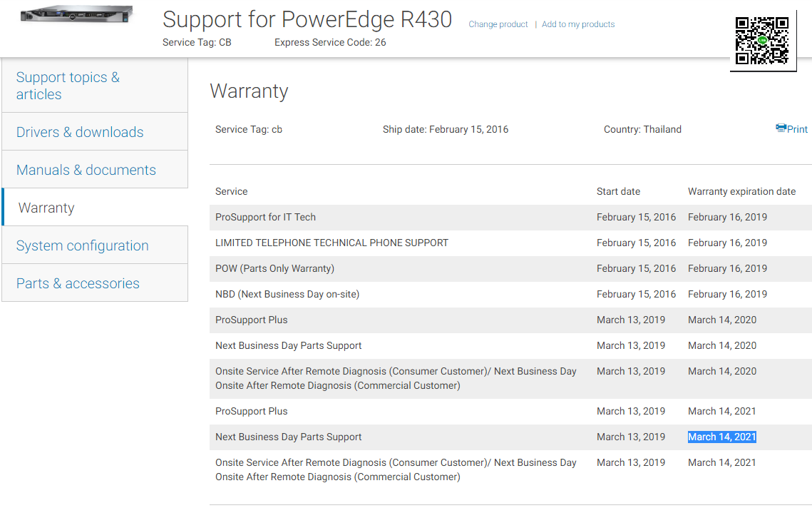The image size is (812, 508).
Task: Click Add to my products link
Action: pos(578,24)
